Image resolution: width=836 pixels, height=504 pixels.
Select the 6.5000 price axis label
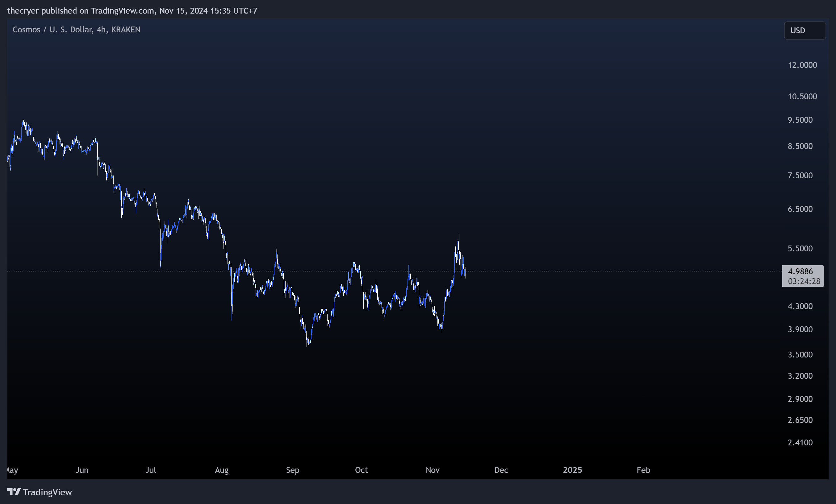tap(800, 209)
